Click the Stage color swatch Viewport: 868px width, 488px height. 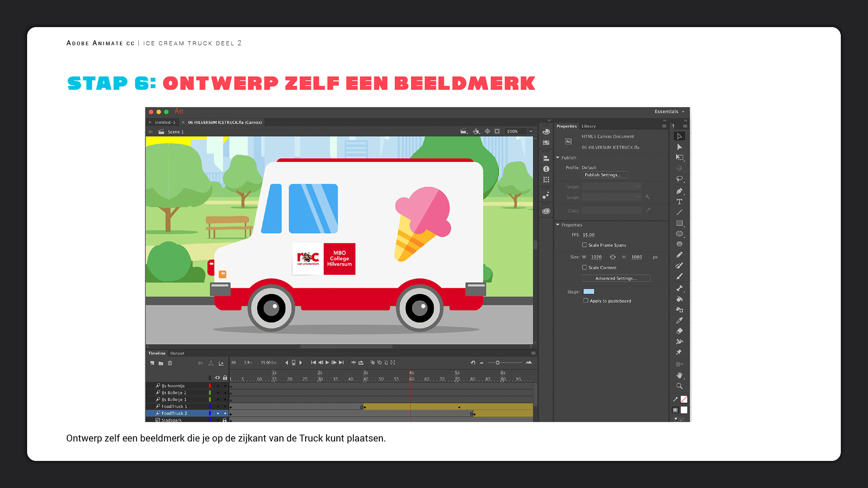[589, 291]
